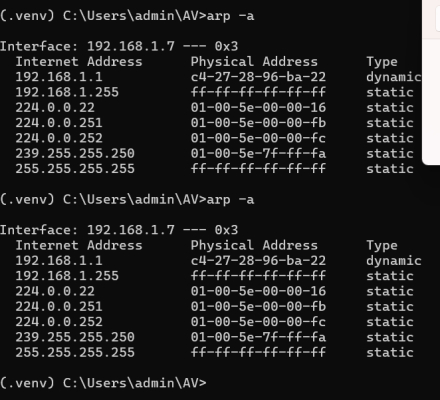This screenshot has width=440, height=400.
Task: Click 'Internet Address' header in second table
Action: [x=79, y=246]
